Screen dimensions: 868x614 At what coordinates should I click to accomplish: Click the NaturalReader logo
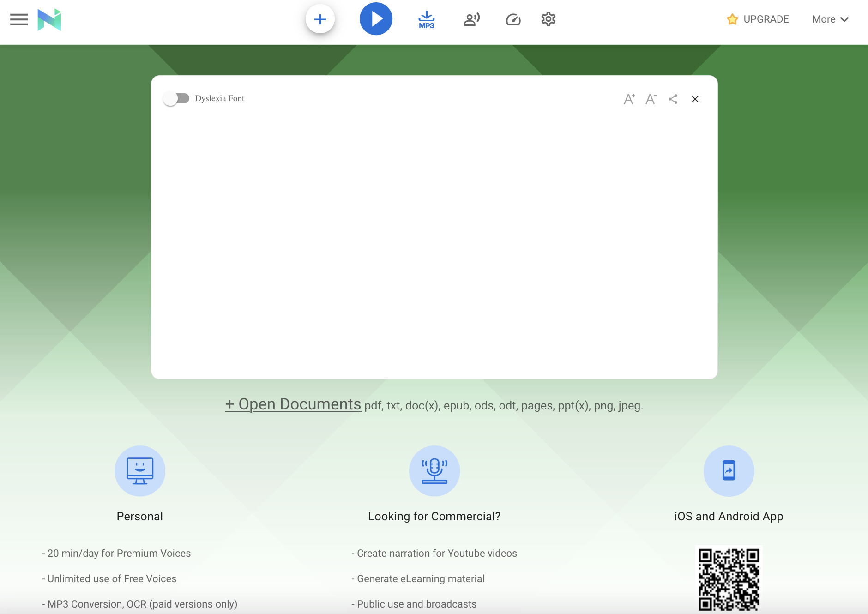pyautogui.click(x=49, y=19)
